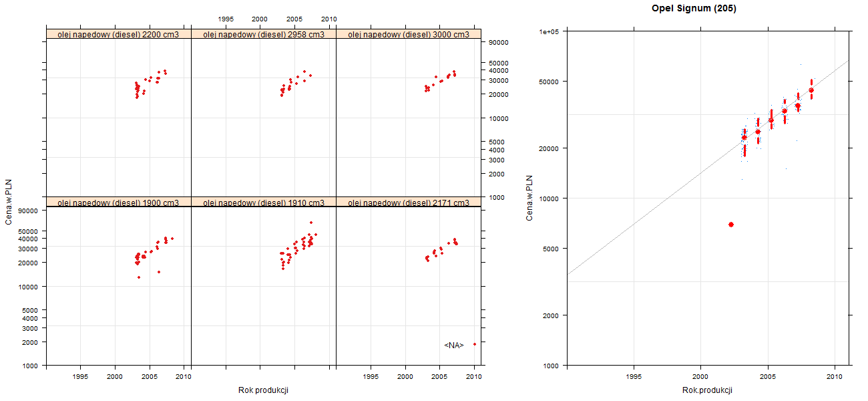Click the 'olej napedowy (diesel) 1910 cm3' panel header

[x=264, y=203]
